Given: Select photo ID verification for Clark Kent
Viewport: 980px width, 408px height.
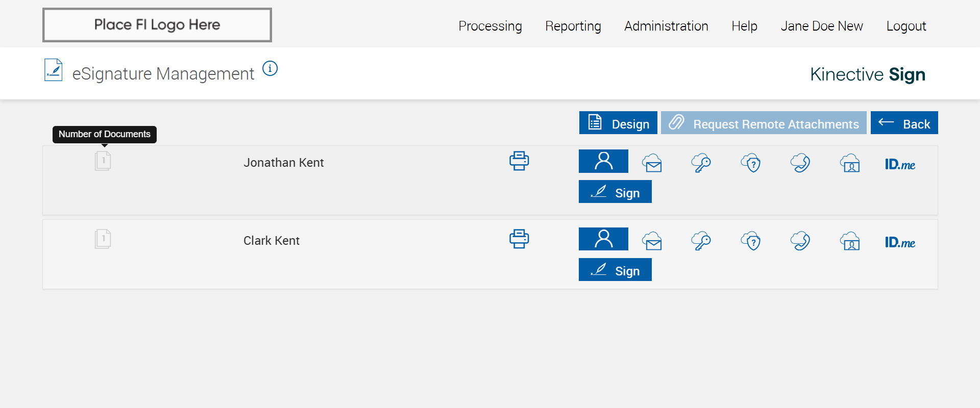Looking at the screenshot, I should 850,241.
